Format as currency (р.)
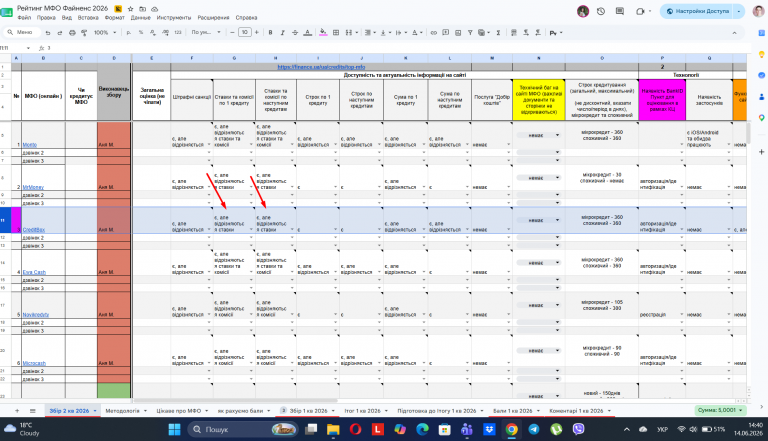Image resolution: width=768 pixels, height=441 pixels. (128, 33)
